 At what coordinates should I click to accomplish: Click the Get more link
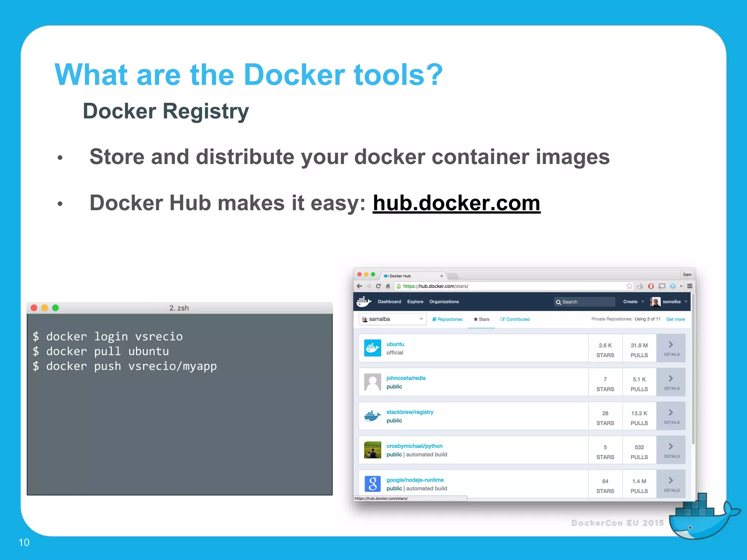tap(676, 319)
